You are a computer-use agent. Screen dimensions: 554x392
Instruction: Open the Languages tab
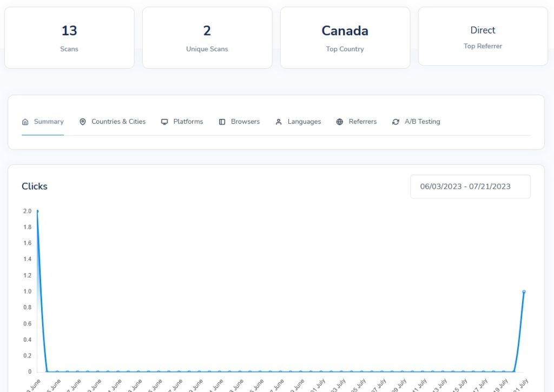click(x=298, y=122)
